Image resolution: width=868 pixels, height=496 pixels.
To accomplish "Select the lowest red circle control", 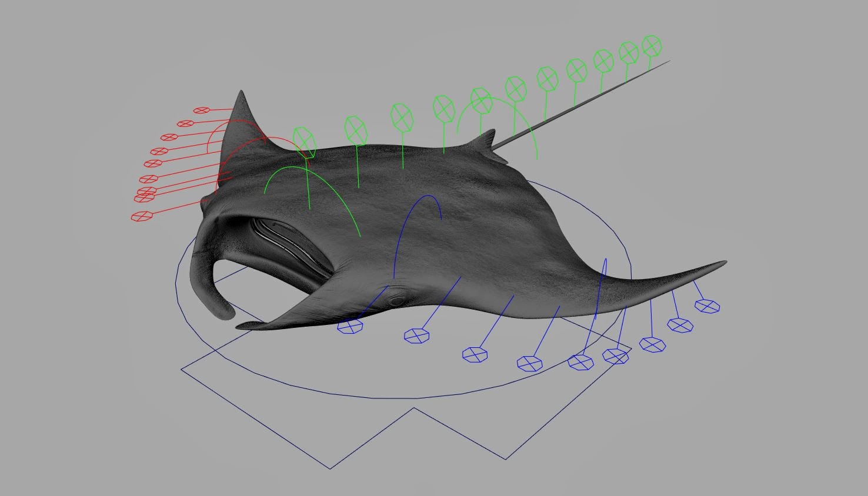I will point(142,216).
